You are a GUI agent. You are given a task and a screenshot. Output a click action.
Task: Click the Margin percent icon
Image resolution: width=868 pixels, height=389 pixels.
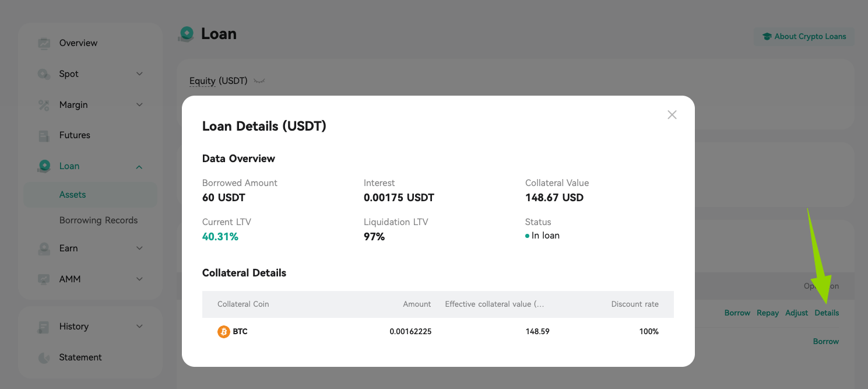44,105
